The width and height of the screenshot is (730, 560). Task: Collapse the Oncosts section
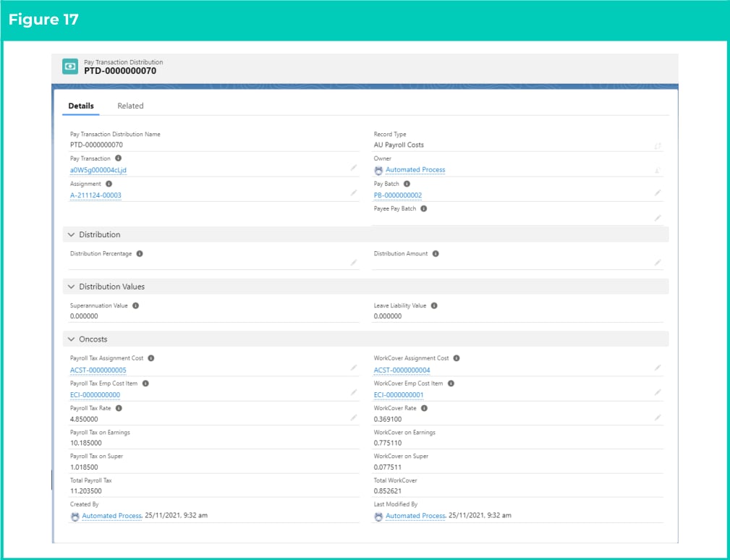(x=71, y=339)
